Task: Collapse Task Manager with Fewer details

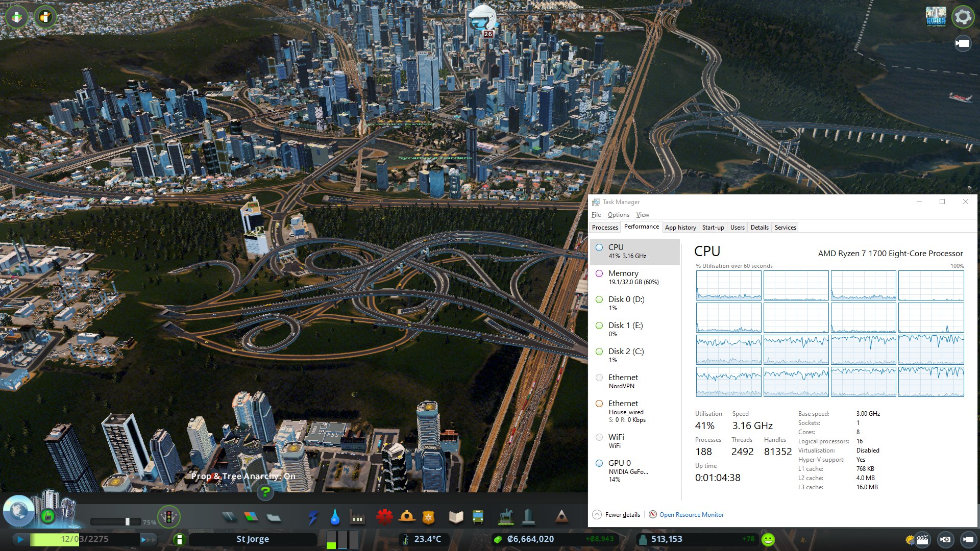Action: coord(616,515)
